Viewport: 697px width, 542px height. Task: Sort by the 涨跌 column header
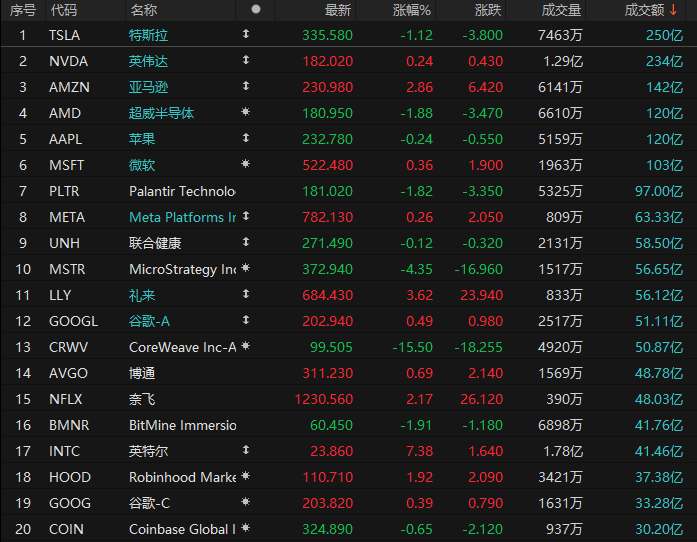click(488, 10)
